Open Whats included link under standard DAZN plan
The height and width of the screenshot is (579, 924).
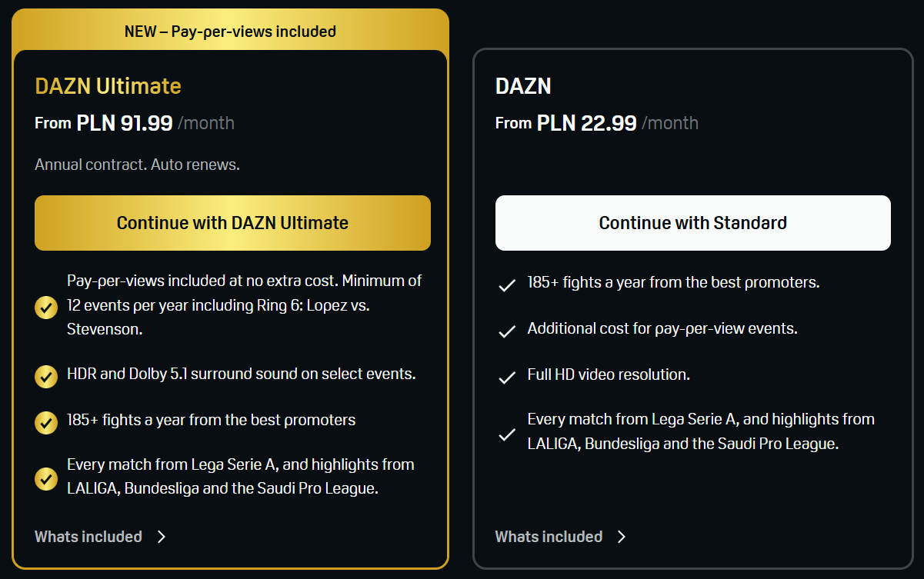pos(549,537)
